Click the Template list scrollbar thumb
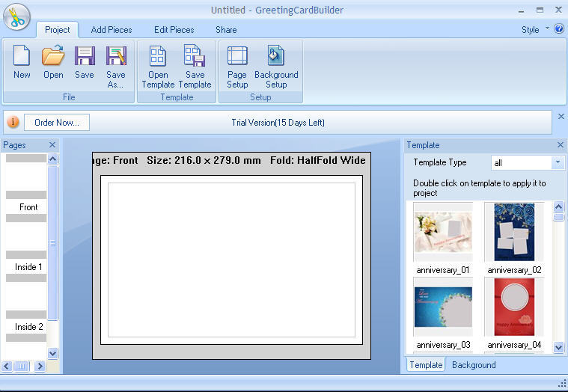Screen dimensions: 568x392 point(558,217)
